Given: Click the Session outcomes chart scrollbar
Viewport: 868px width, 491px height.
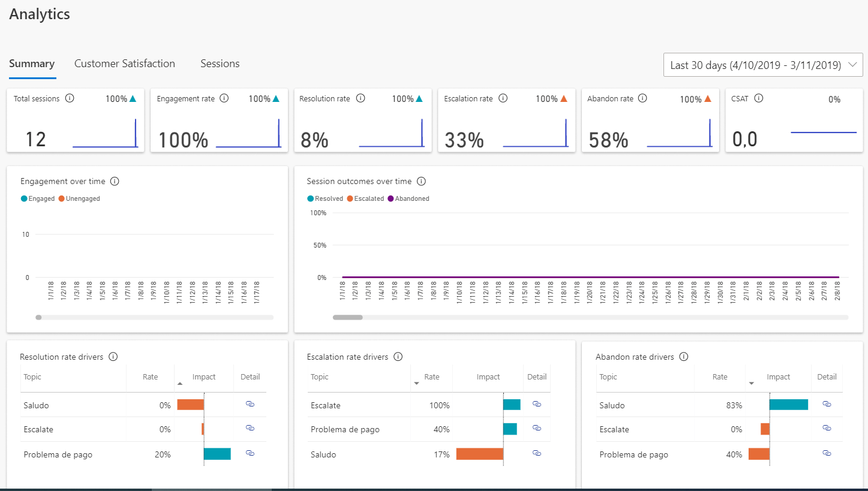Looking at the screenshot, I should [347, 317].
